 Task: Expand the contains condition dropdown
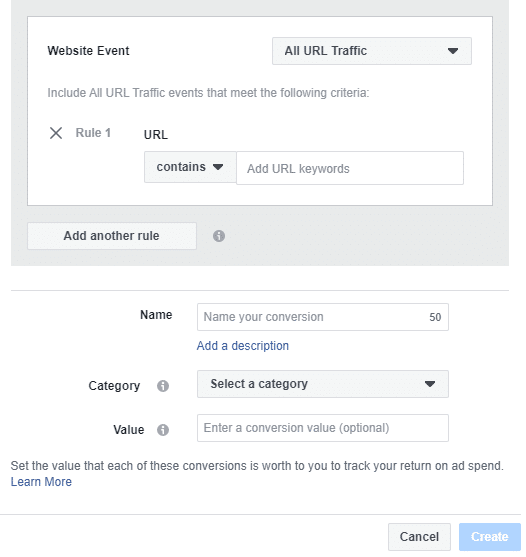[190, 167]
